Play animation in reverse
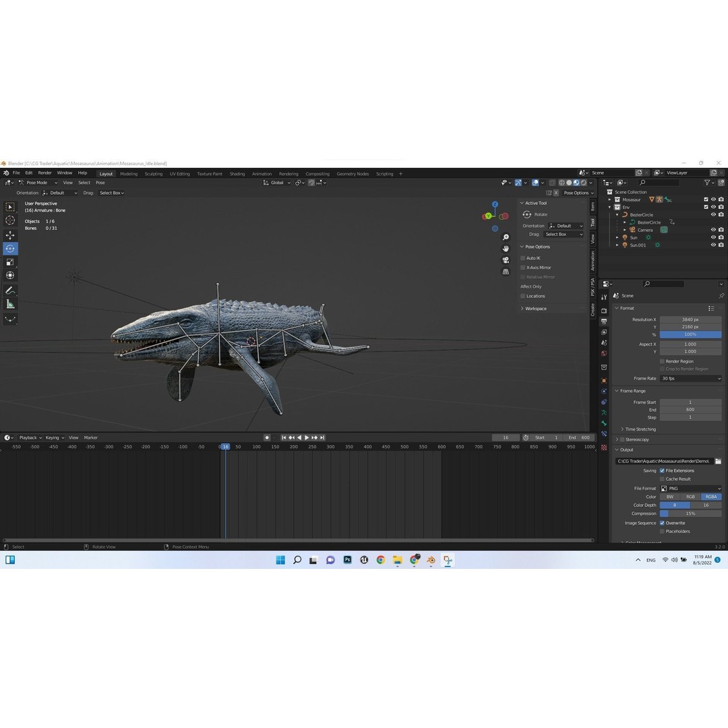 (x=299, y=437)
